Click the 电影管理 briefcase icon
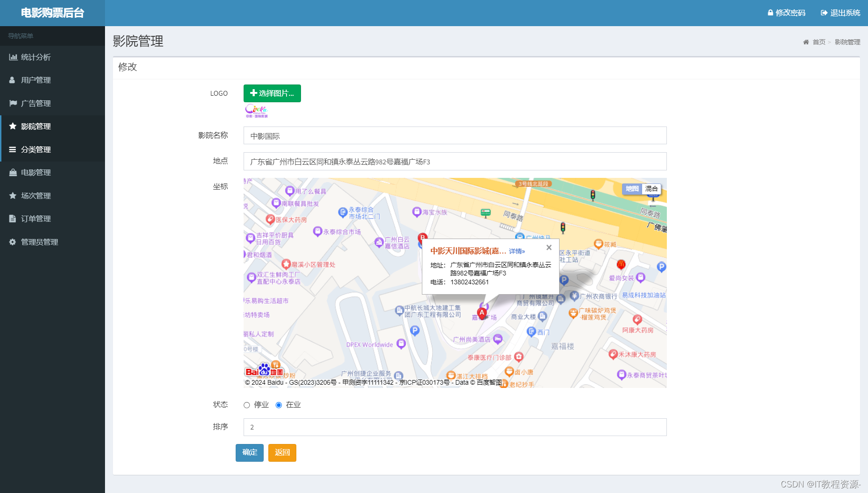The image size is (868, 493). [13, 172]
